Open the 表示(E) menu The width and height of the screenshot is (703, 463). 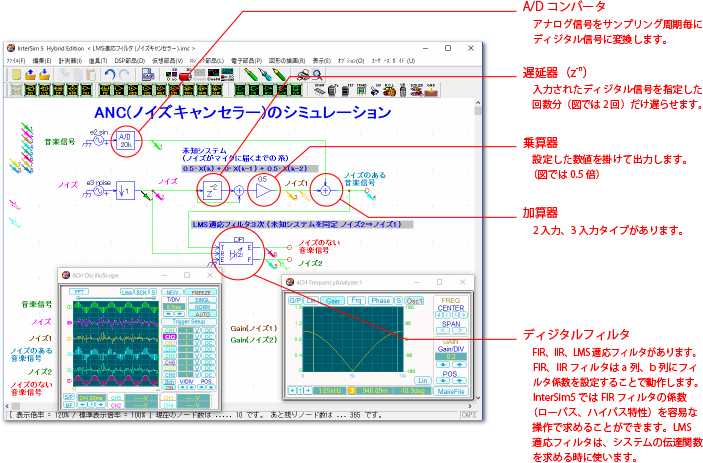321,61
